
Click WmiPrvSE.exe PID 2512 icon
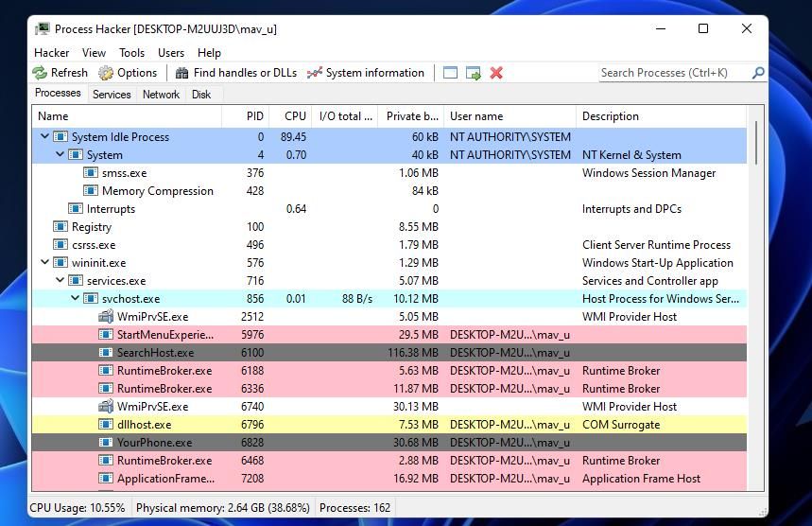(x=106, y=316)
